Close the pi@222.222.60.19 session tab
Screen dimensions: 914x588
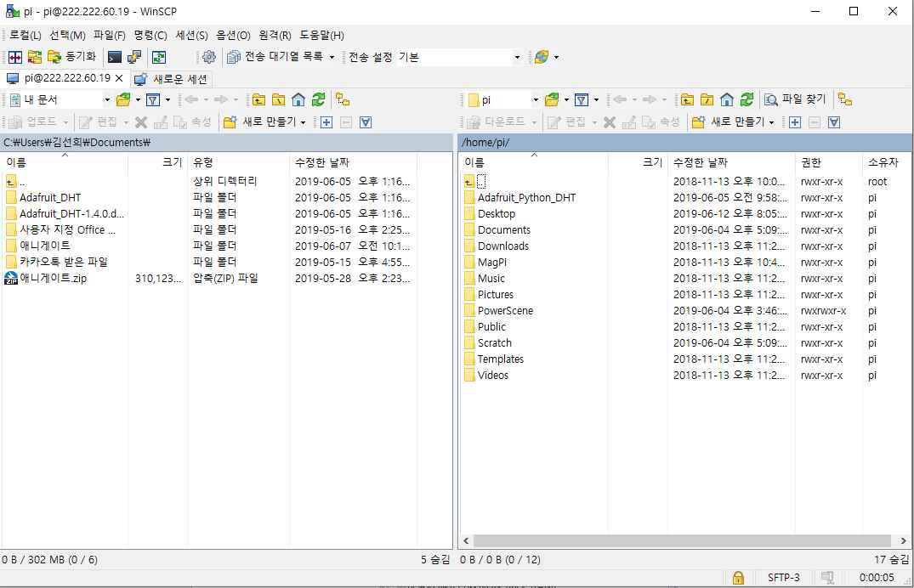[119, 78]
